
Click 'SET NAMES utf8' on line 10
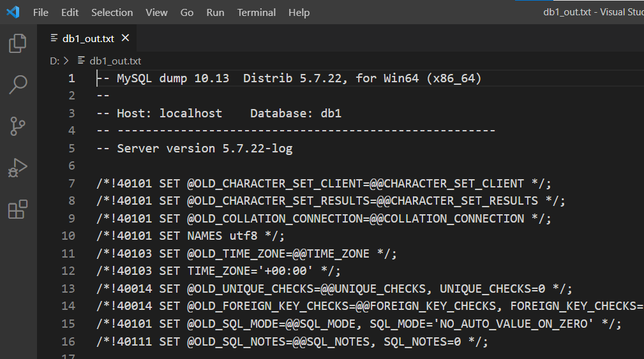pyautogui.click(x=208, y=236)
